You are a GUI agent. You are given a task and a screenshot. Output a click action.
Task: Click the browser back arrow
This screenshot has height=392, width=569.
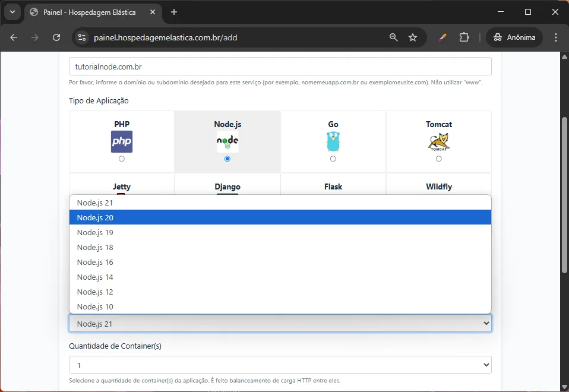14,37
